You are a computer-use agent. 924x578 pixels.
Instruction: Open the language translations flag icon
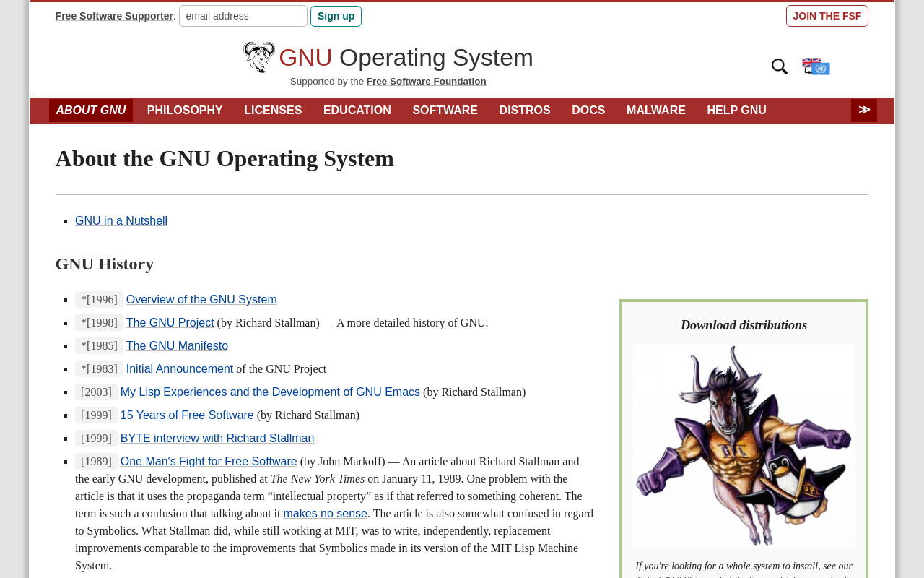816,66
